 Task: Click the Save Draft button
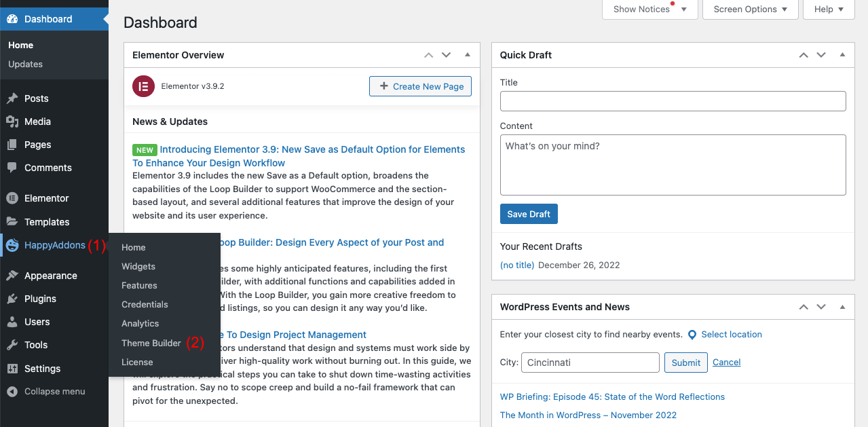click(x=529, y=214)
